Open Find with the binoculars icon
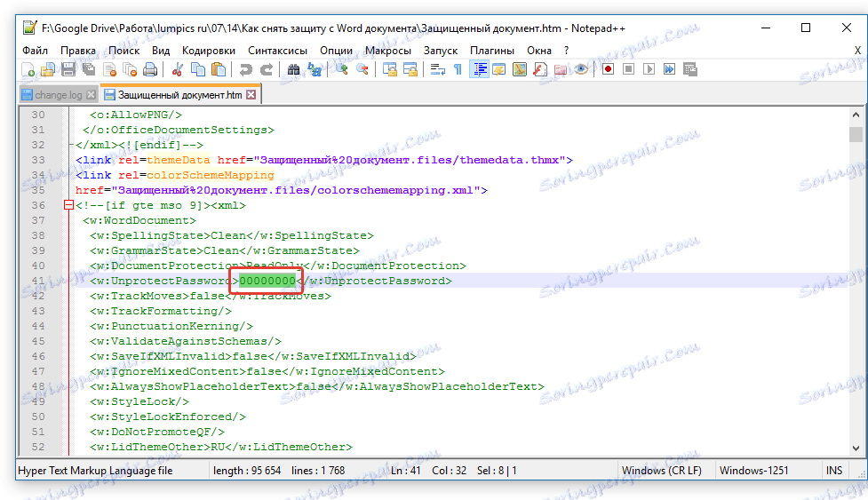Viewport: 868px width, 500px height. [293, 69]
